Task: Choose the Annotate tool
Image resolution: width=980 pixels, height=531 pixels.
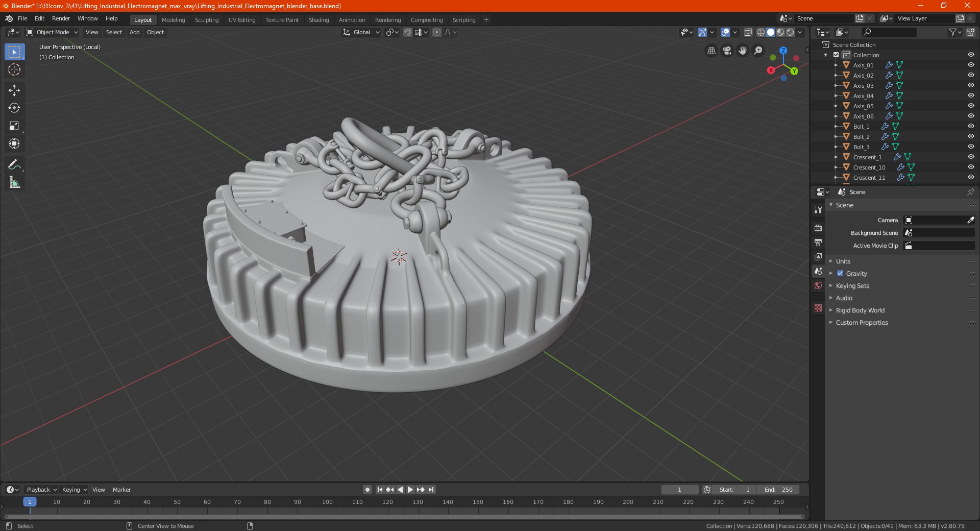Action: [14, 164]
